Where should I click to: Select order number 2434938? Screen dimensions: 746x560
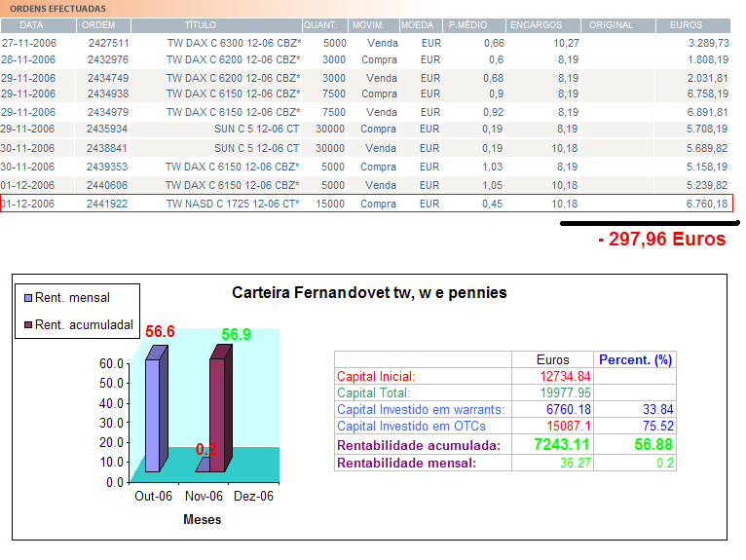(108, 93)
